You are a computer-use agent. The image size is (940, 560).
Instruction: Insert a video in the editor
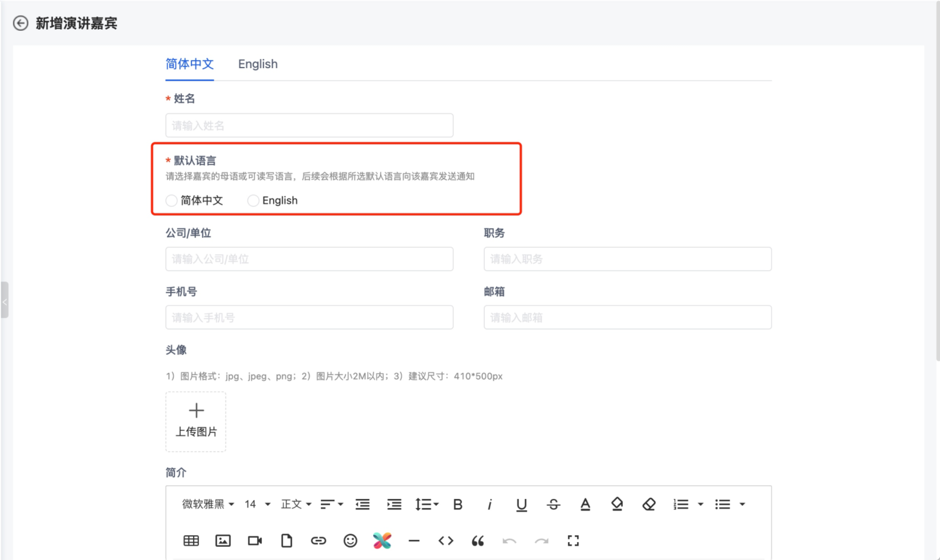tap(255, 540)
